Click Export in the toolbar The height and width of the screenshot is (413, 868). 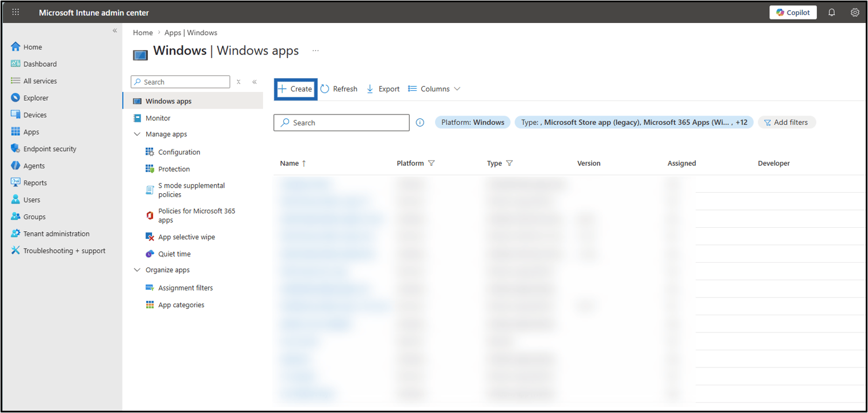(383, 89)
